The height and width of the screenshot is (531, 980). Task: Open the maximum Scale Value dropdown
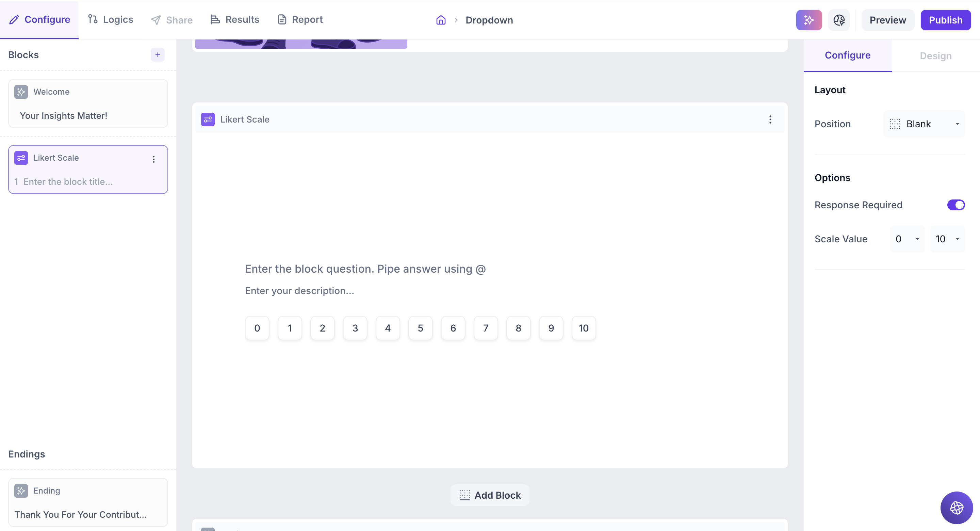click(x=947, y=239)
